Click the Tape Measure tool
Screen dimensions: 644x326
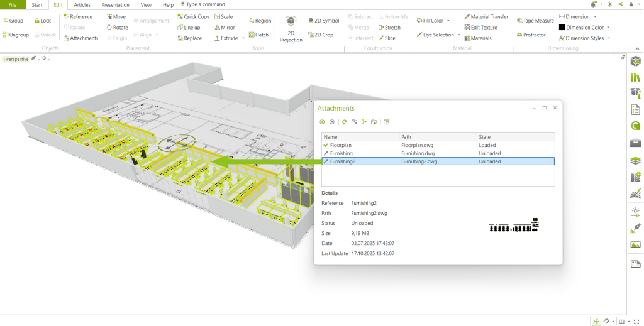535,21
